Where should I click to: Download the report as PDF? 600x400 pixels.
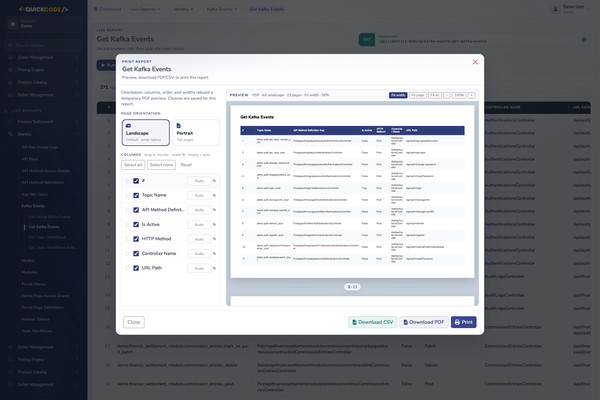[x=424, y=322]
